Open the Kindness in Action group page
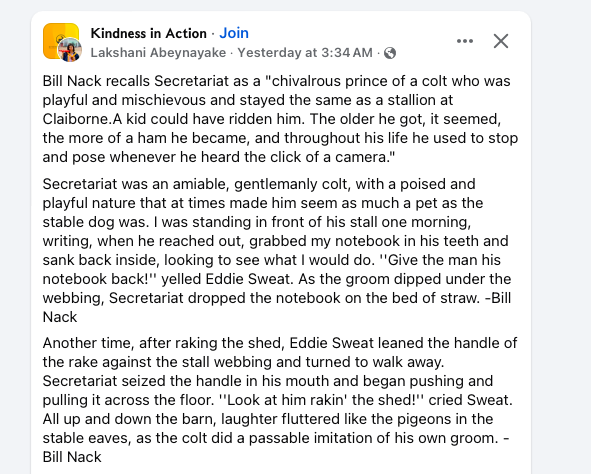The height and width of the screenshot is (474, 591). tap(149, 33)
